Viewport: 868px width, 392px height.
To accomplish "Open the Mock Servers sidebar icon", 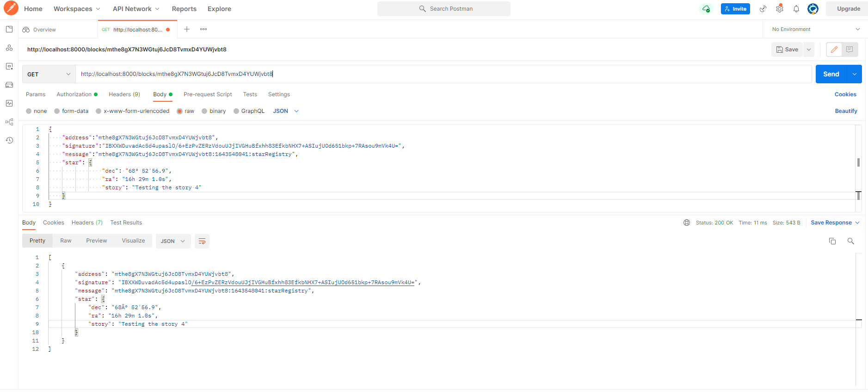I will click(x=9, y=85).
